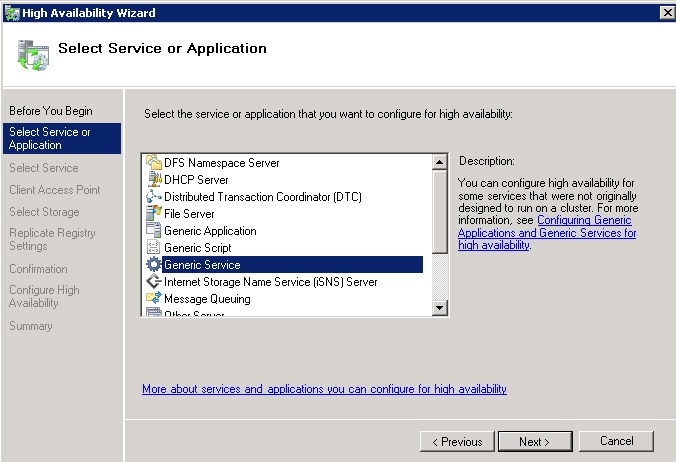Open Select Service or Application step
The width and height of the screenshot is (676, 462).
pos(50,138)
